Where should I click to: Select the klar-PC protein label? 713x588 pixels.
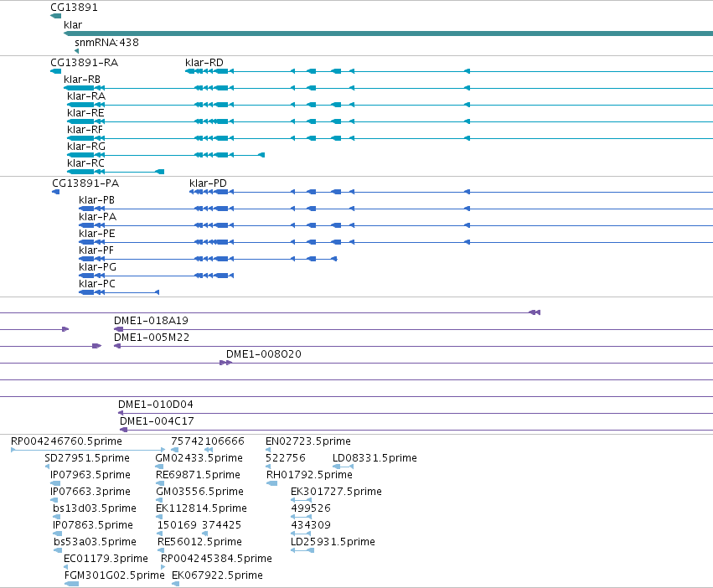pos(97,284)
